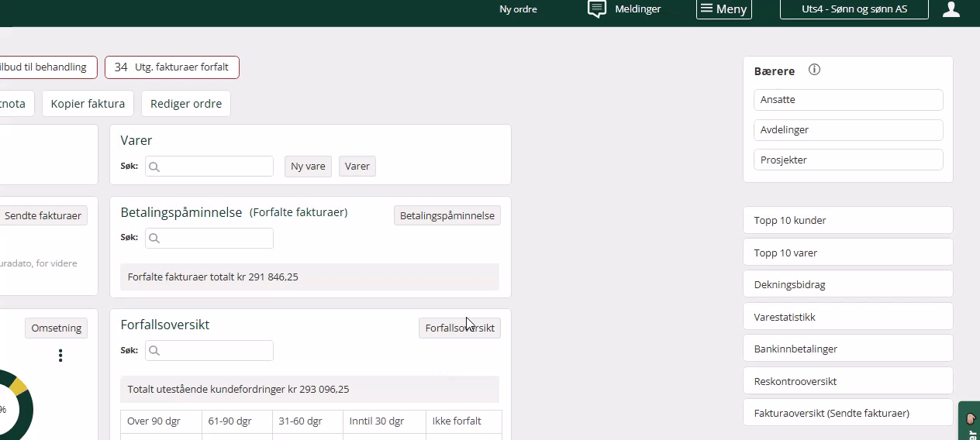The image size is (980, 440).
Task: Click the Omsetning button
Action: [56, 328]
